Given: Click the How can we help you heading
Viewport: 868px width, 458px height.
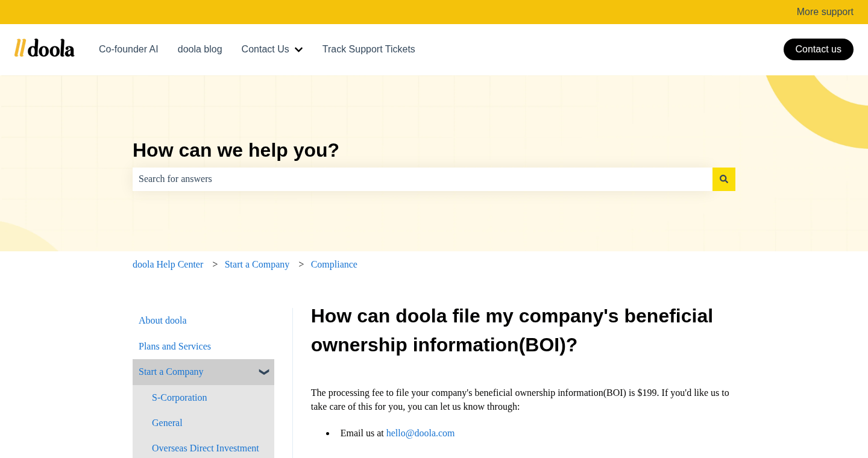Looking at the screenshot, I should pyautogui.click(x=236, y=150).
